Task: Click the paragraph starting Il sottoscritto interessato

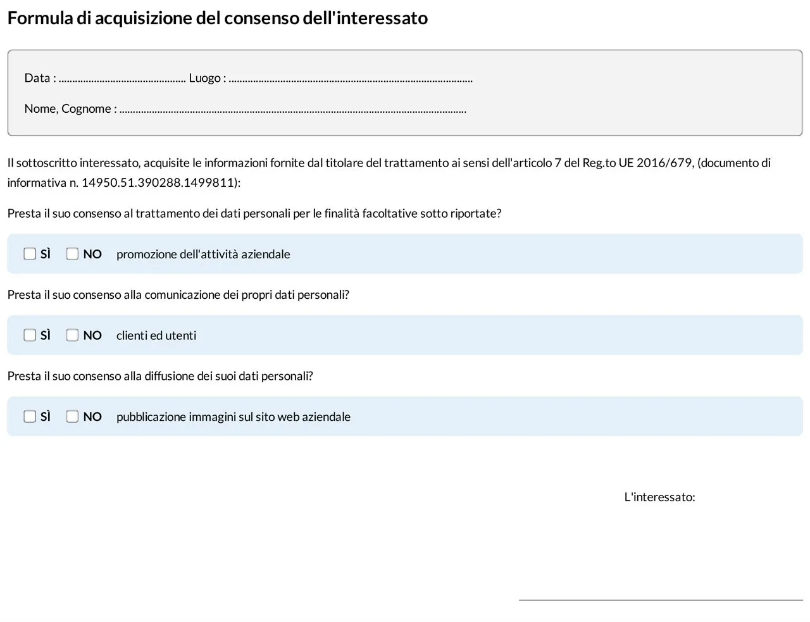Action: (389, 173)
